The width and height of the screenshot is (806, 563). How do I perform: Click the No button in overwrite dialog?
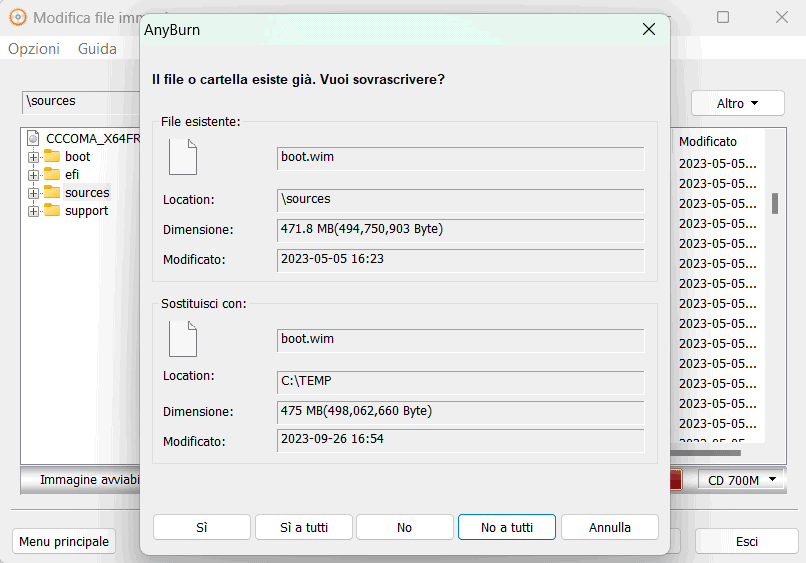coord(405,527)
